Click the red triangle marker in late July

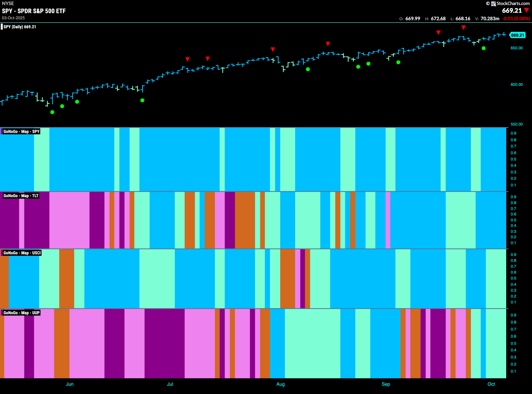tap(273, 49)
